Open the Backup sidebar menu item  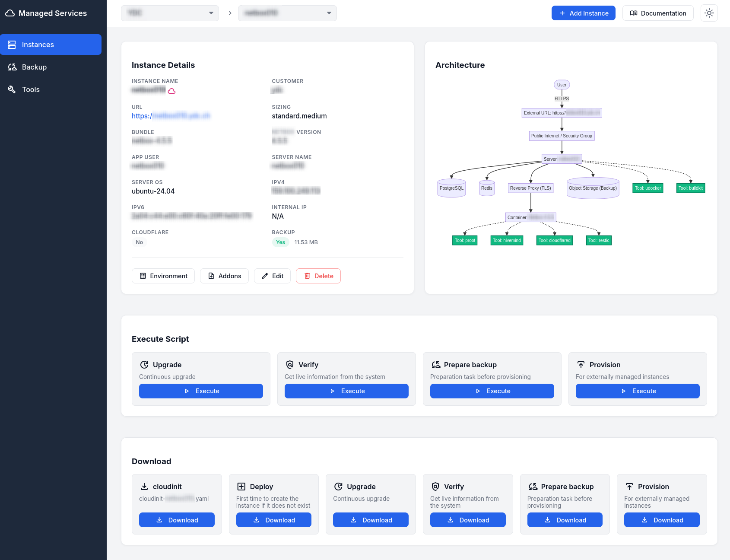(x=34, y=67)
